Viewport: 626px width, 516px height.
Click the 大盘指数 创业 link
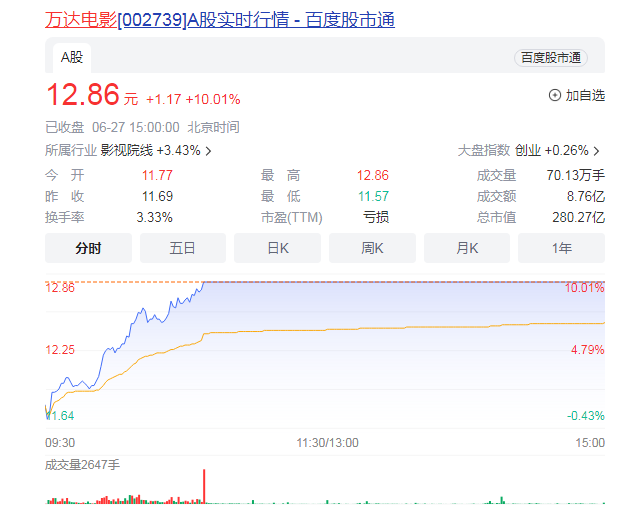(527, 151)
